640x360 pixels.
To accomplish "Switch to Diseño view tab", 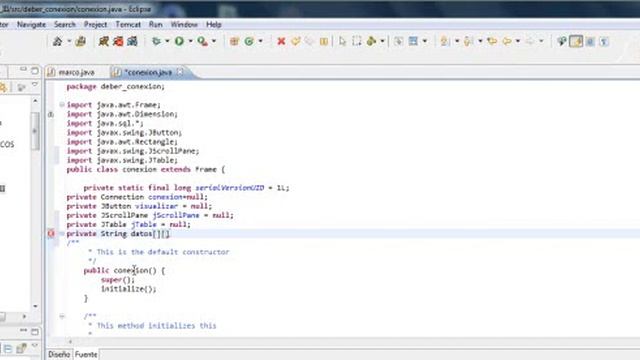I will pos(59,354).
